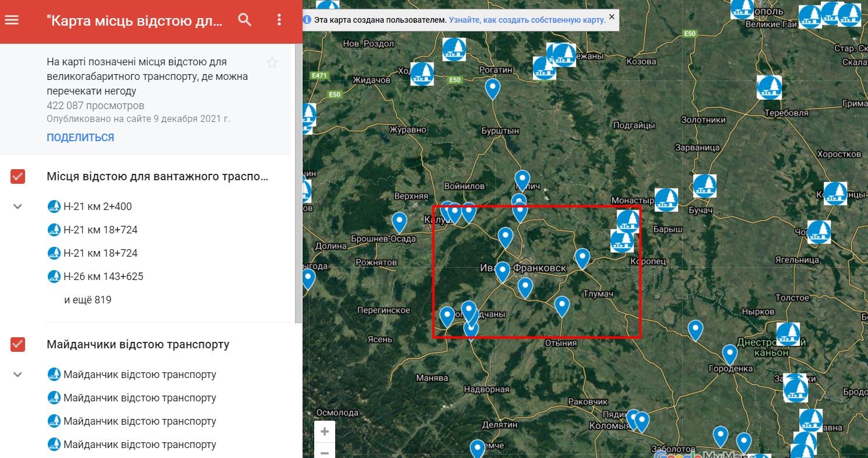Star this map as favorite
The width and height of the screenshot is (868, 458).
tap(272, 63)
